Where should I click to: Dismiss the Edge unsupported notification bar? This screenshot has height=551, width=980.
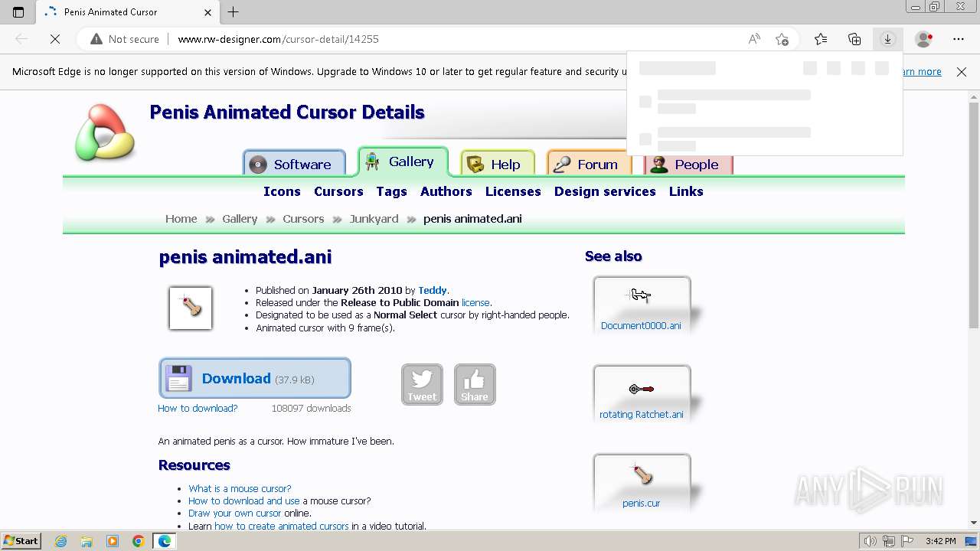coord(962,71)
